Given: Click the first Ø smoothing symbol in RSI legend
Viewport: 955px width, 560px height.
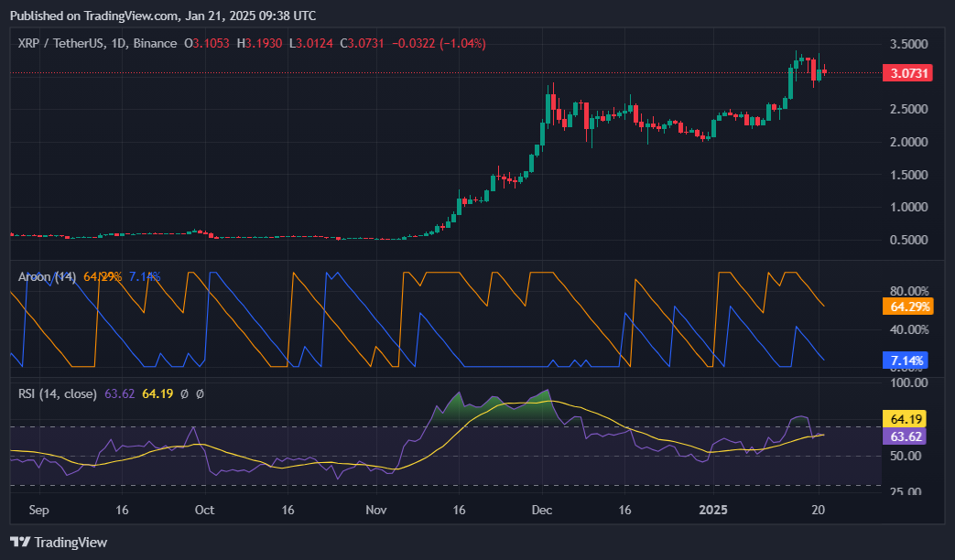Looking at the screenshot, I should 184,393.
